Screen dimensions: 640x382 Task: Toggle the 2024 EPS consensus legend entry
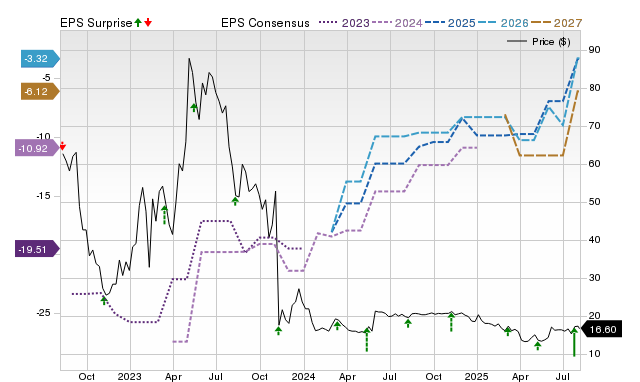(x=397, y=23)
